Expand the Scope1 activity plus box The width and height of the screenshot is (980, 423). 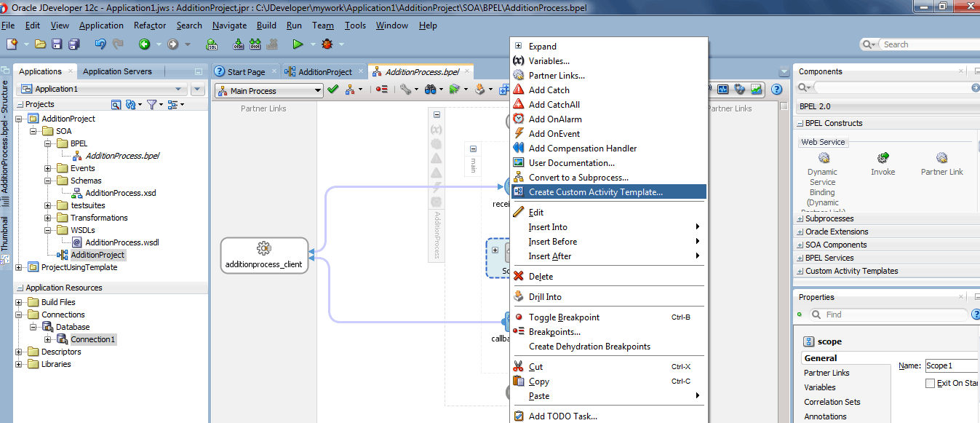point(495,250)
